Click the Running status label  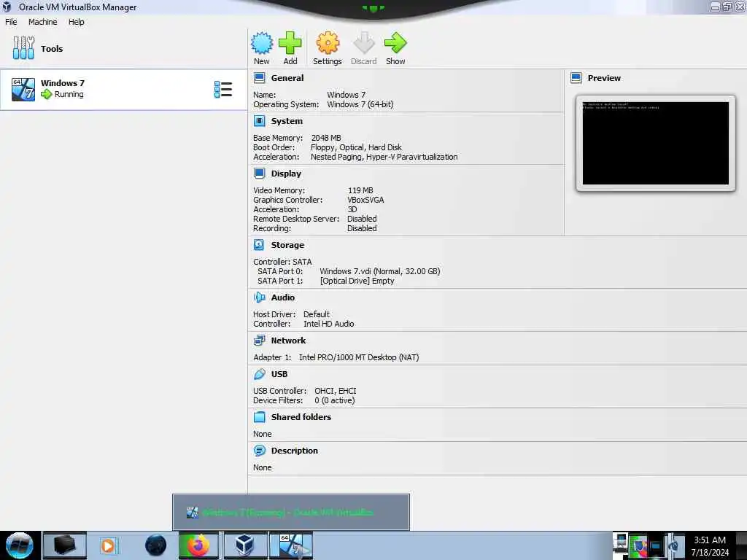(69, 94)
